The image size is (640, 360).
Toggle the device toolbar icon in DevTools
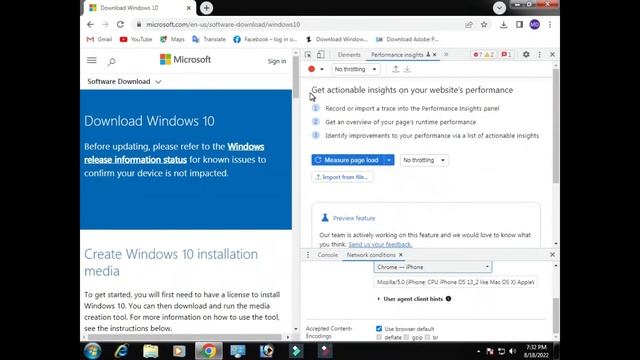pos(321,54)
